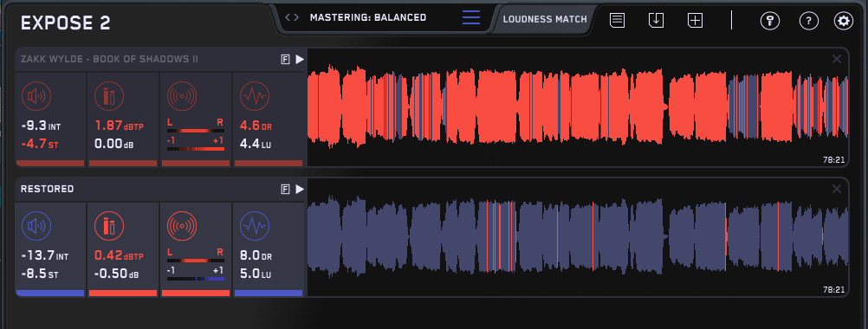868x329 pixels.
Task: Switch preset using the arrows beside Mastering: Balanced
Action: (x=292, y=17)
